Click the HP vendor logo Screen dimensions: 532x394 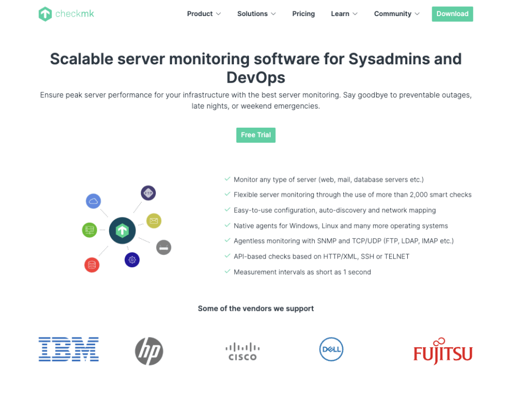[149, 351]
